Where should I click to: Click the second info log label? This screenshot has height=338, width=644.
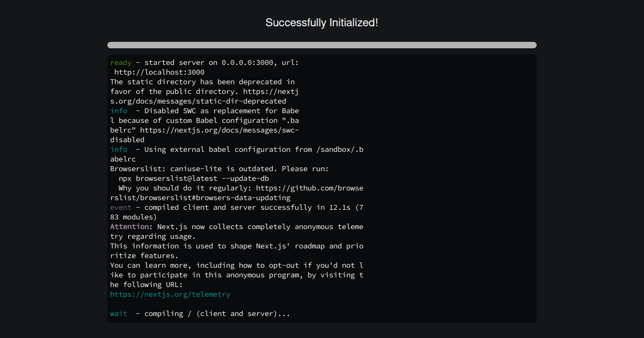[x=118, y=149]
